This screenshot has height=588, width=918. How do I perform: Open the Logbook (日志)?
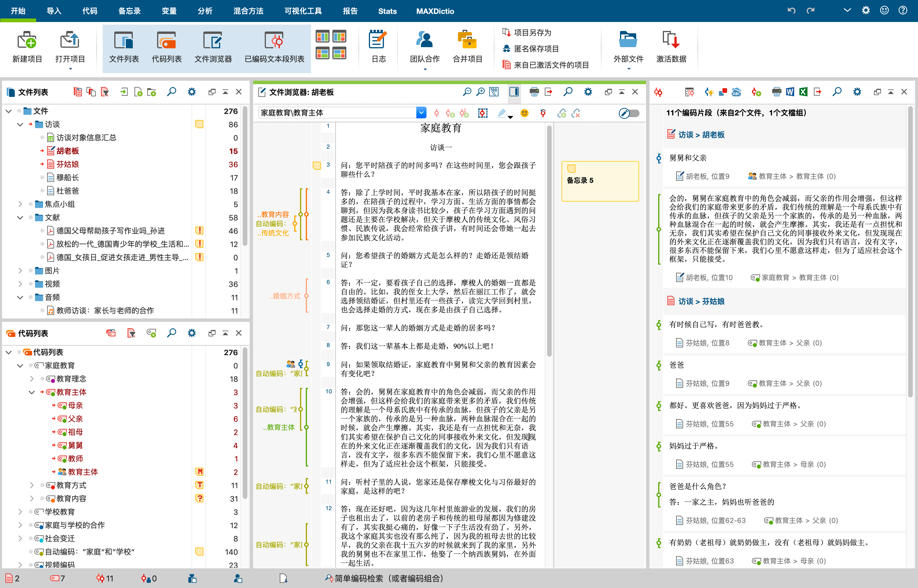click(x=378, y=47)
